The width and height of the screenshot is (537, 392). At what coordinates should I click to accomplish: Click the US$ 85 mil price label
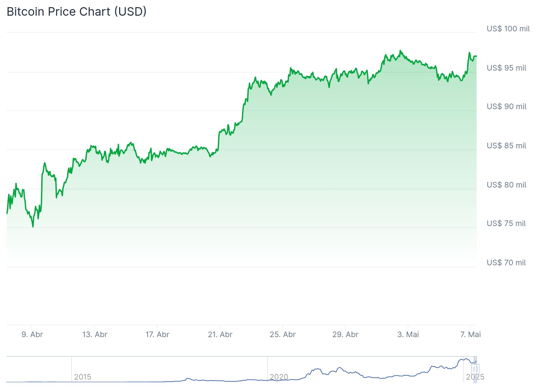click(506, 146)
